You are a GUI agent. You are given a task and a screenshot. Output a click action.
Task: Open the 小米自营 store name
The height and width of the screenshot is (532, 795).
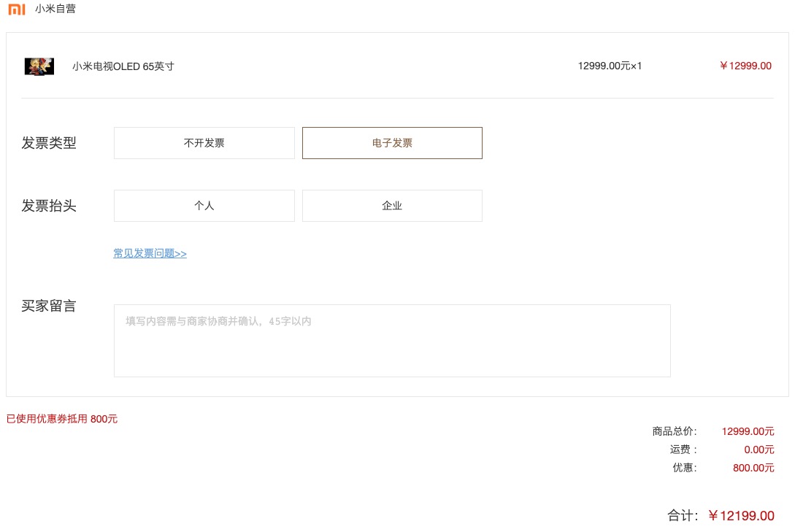point(55,9)
